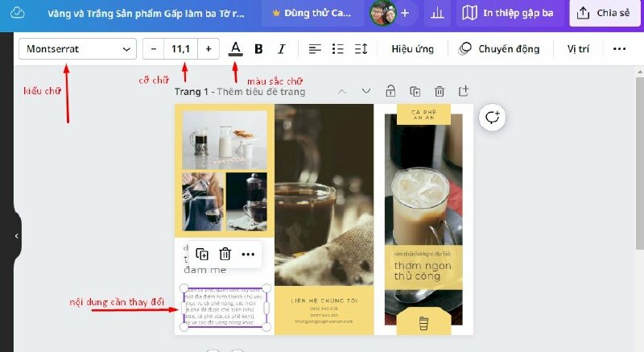Open Chuyển động animation options

pyautogui.click(x=499, y=49)
